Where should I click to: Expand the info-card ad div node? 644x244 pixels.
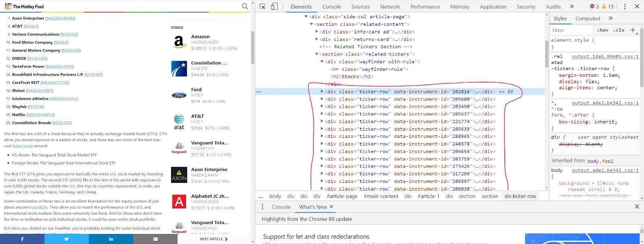pyautogui.click(x=316, y=32)
